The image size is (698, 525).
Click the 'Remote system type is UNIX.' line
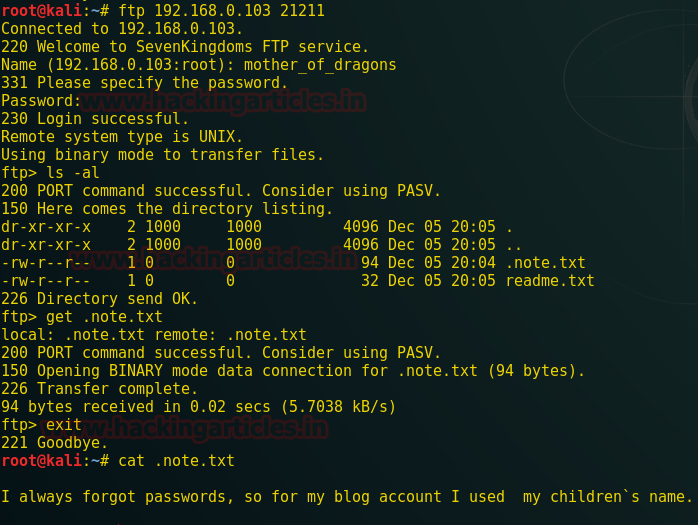[x=122, y=136]
